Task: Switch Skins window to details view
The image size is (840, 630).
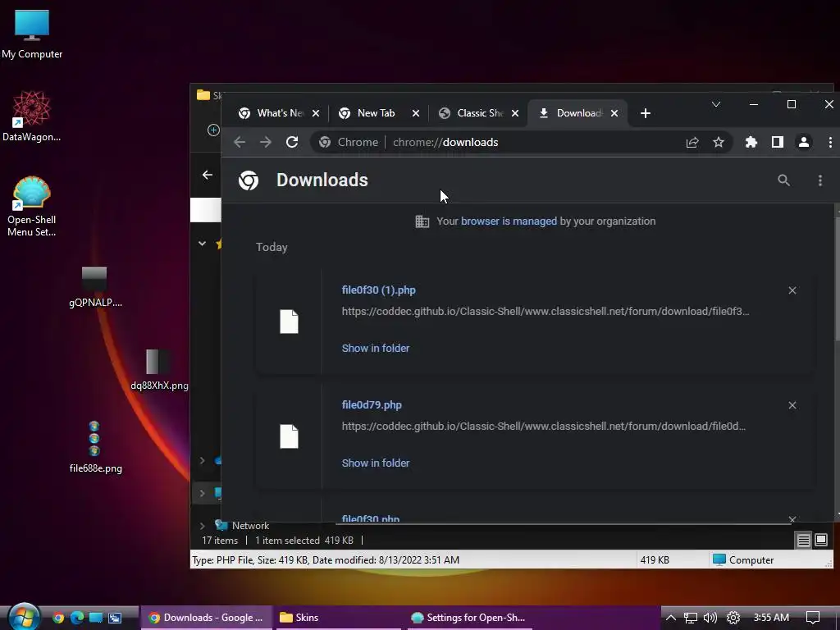Action: (804, 541)
